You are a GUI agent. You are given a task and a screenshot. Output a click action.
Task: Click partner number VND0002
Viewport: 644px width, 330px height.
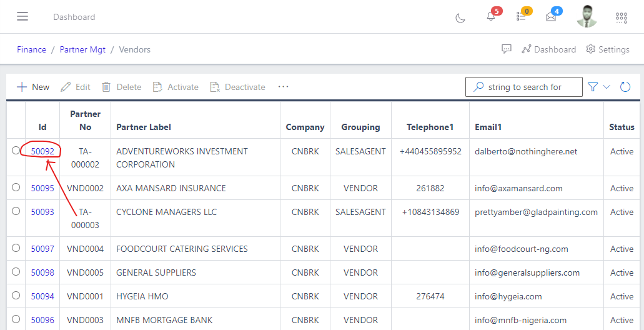(x=86, y=188)
